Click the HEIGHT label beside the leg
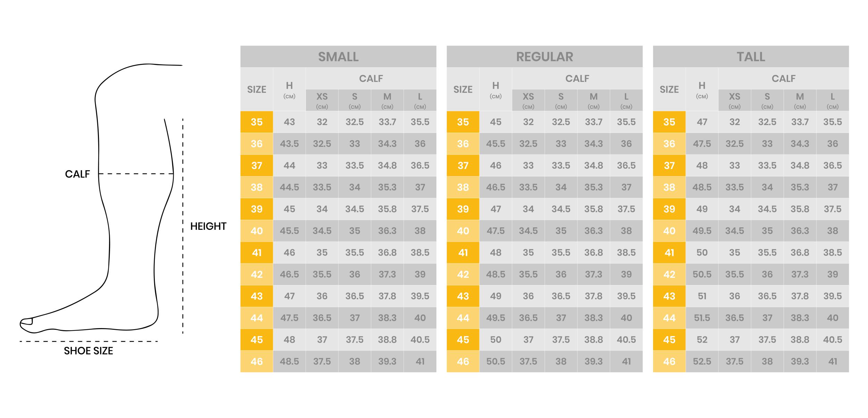 (208, 226)
